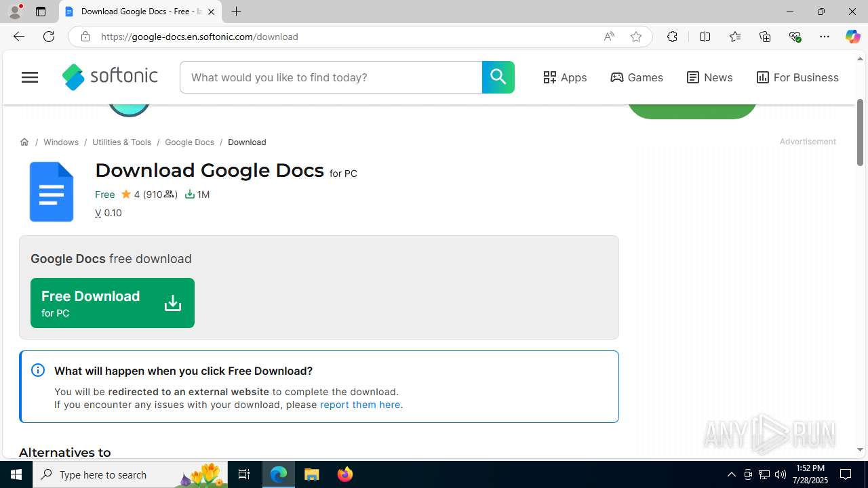Open the notification center
The image size is (868, 488).
(x=846, y=474)
